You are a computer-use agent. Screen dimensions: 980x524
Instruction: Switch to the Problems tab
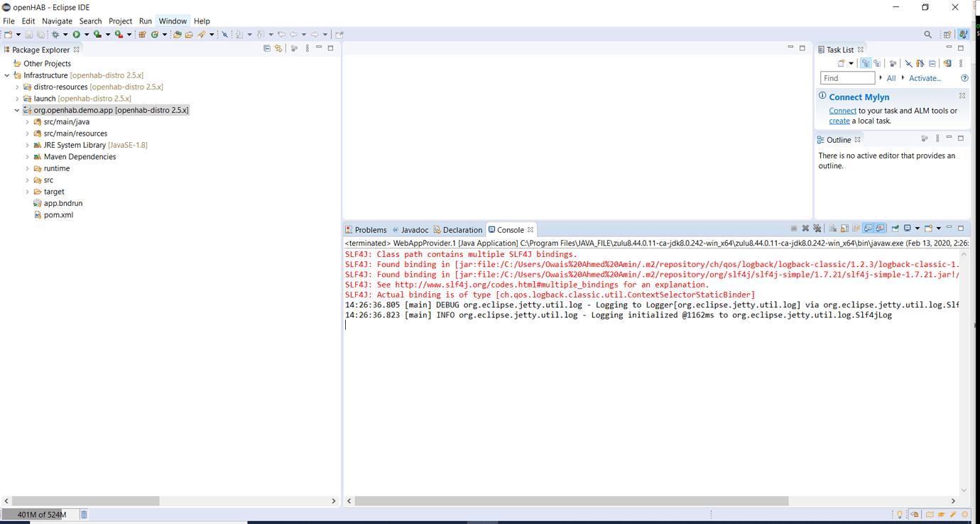(x=366, y=230)
